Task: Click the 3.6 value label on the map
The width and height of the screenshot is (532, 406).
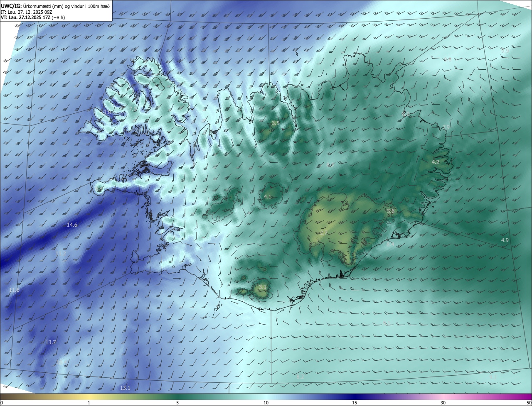Action: pyautogui.click(x=390, y=211)
